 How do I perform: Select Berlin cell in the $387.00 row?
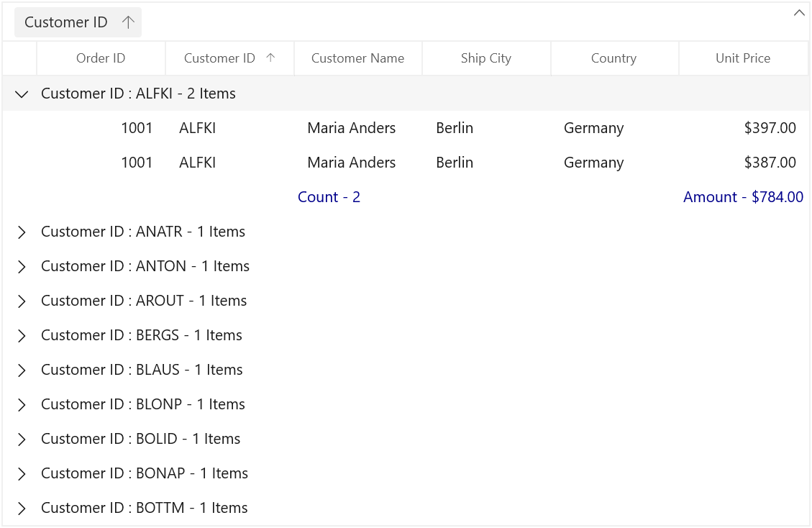(486, 163)
